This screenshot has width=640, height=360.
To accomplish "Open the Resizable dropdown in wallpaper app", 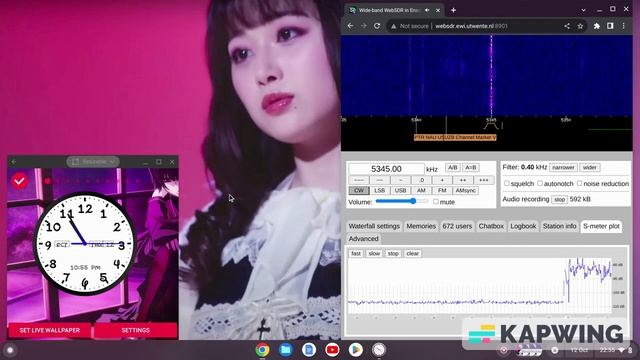I will click(93, 162).
